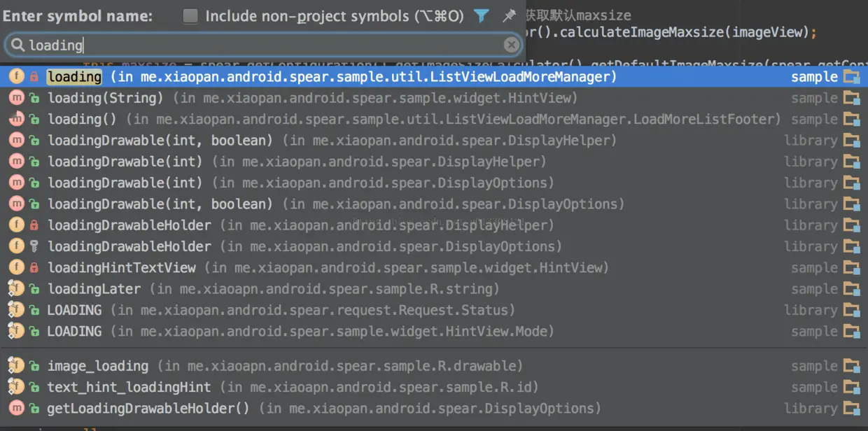Open the filter funnel icon
This screenshot has width=868, height=431.
point(481,16)
